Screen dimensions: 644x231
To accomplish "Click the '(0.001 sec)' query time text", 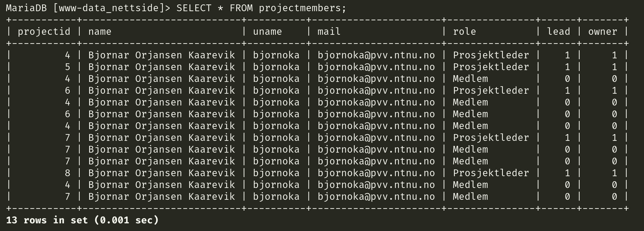I will 126,220.
